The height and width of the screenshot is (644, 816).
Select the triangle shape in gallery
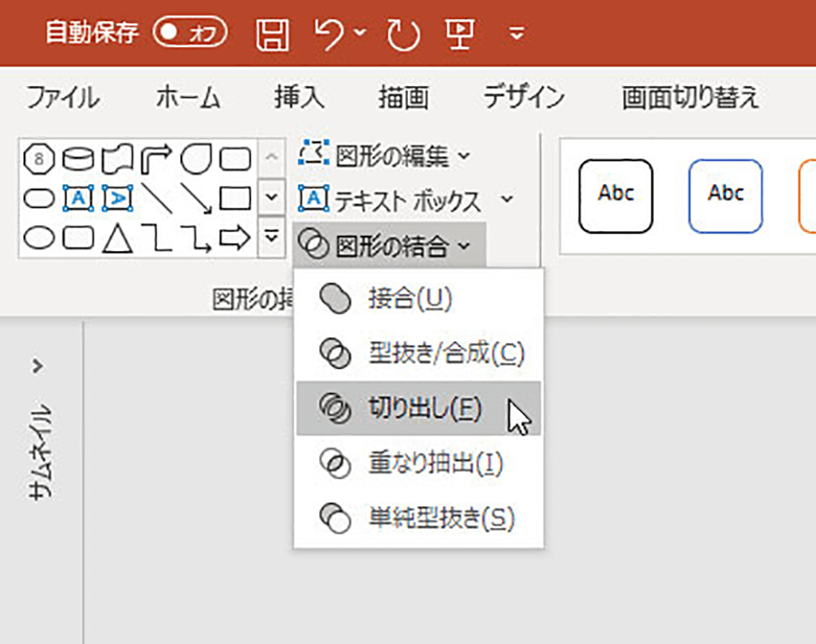(x=117, y=238)
